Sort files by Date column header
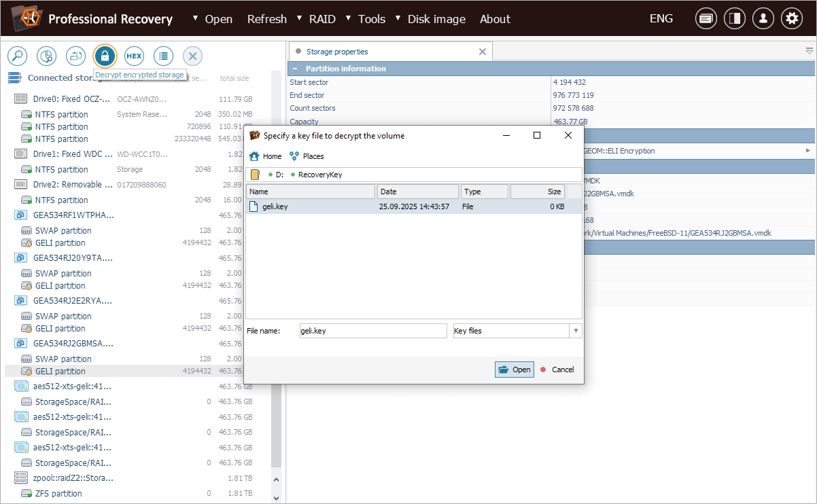This screenshot has height=504, width=817. [x=418, y=192]
